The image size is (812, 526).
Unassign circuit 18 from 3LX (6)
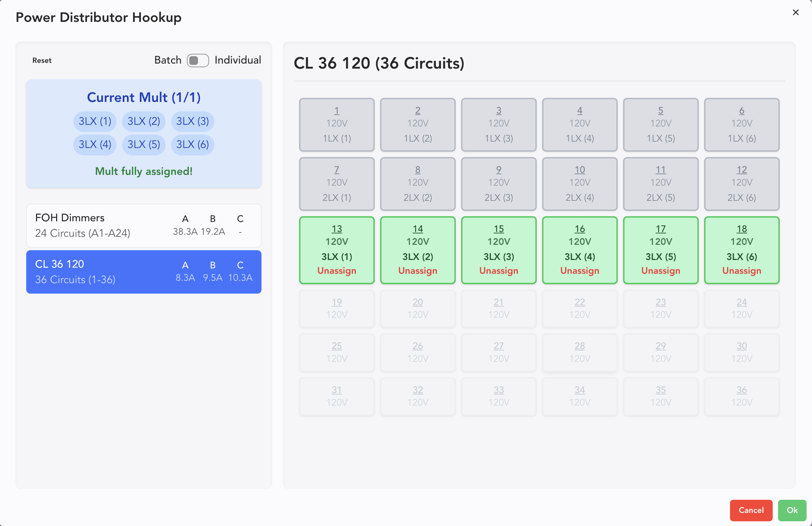point(741,271)
